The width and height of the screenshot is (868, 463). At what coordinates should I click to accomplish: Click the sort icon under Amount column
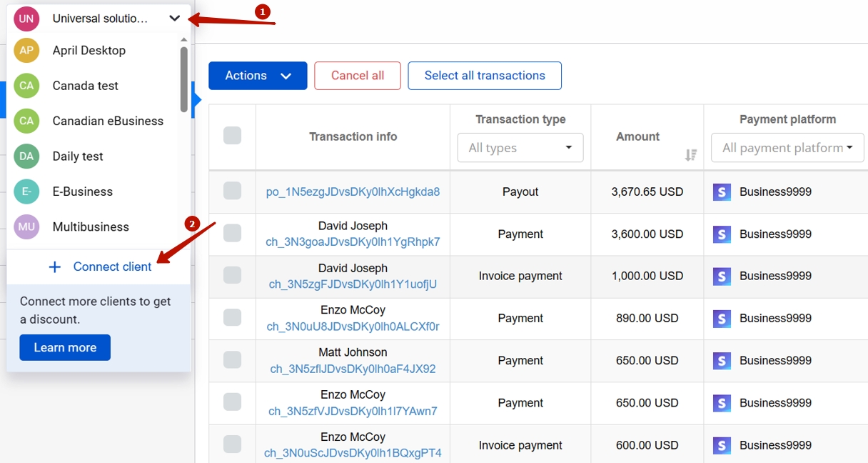coord(690,154)
